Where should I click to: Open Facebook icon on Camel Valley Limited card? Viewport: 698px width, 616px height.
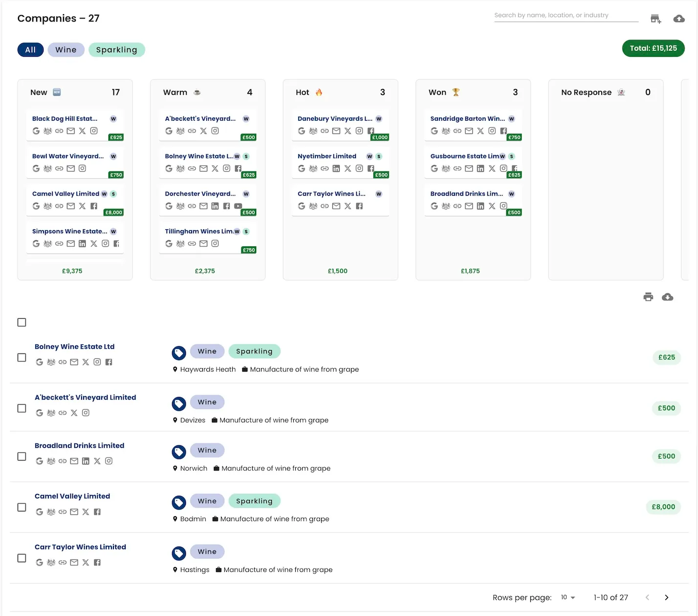[x=94, y=206]
